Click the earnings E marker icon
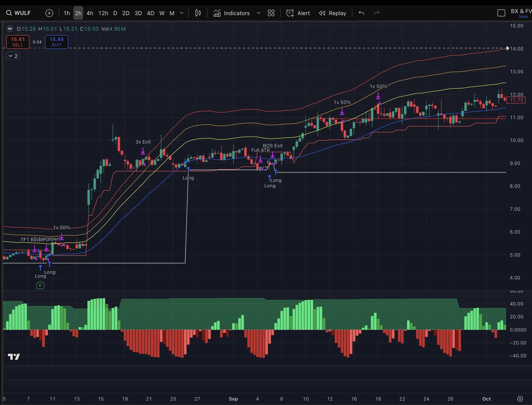 click(x=40, y=285)
